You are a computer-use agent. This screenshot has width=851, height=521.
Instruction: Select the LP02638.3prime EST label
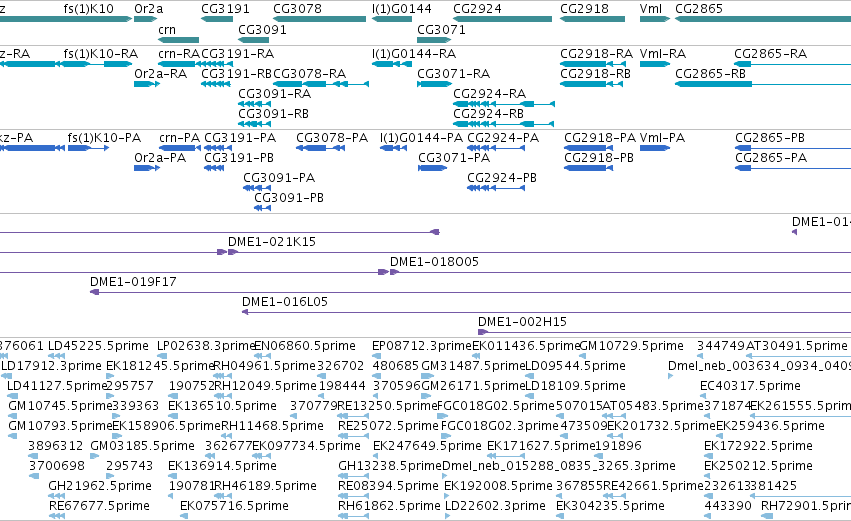(x=206, y=346)
